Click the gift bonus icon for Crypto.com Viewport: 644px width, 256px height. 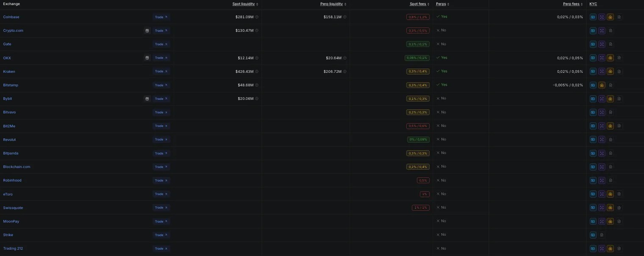[147, 30]
